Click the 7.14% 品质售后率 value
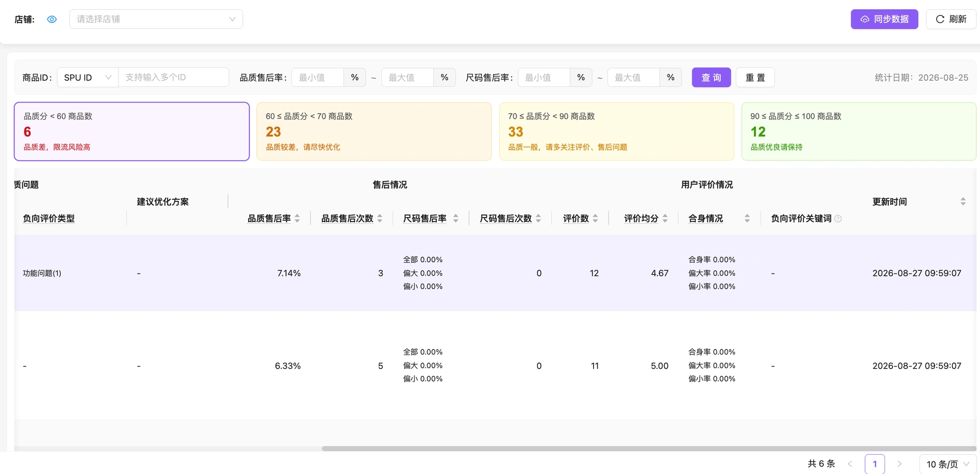Screen dimensions: 980x474 coord(289,273)
